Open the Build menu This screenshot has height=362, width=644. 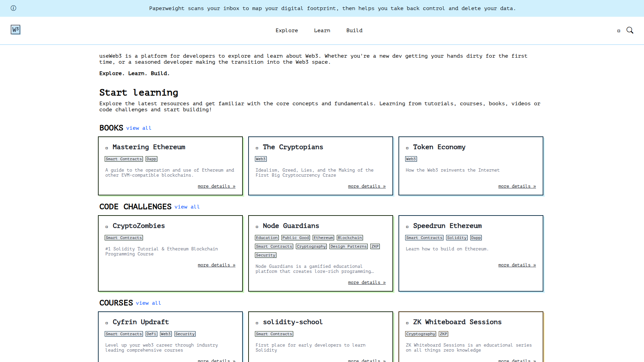pyautogui.click(x=355, y=31)
